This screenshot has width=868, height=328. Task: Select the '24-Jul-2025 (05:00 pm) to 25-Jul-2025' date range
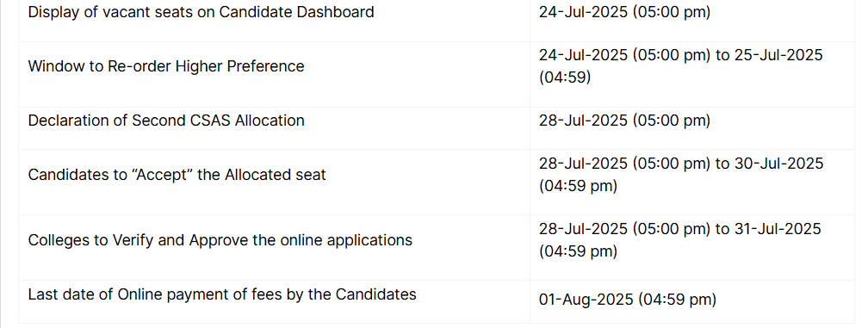[x=681, y=55]
